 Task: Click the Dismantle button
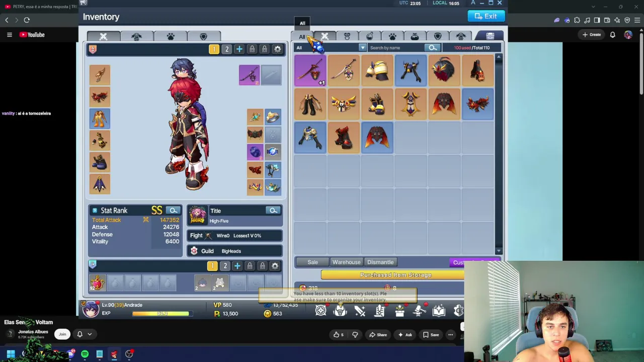point(380,262)
